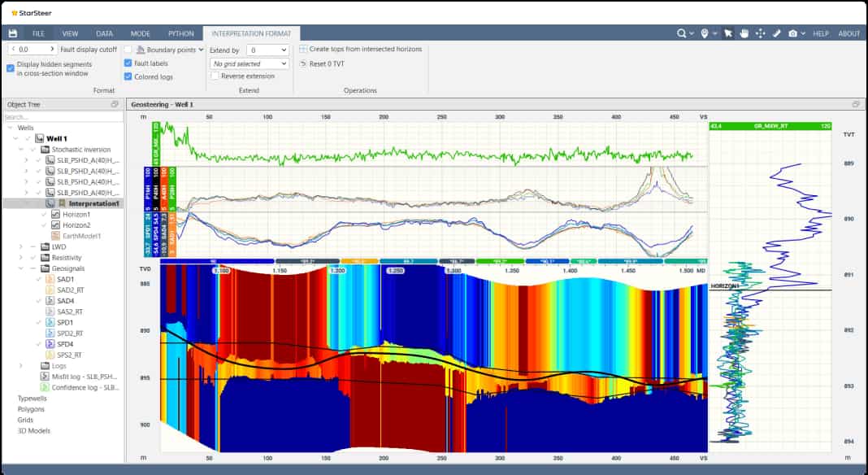Disable the Colored logs checkbox
868x475 pixels.
pyautogui.click(x=128, y=76)
